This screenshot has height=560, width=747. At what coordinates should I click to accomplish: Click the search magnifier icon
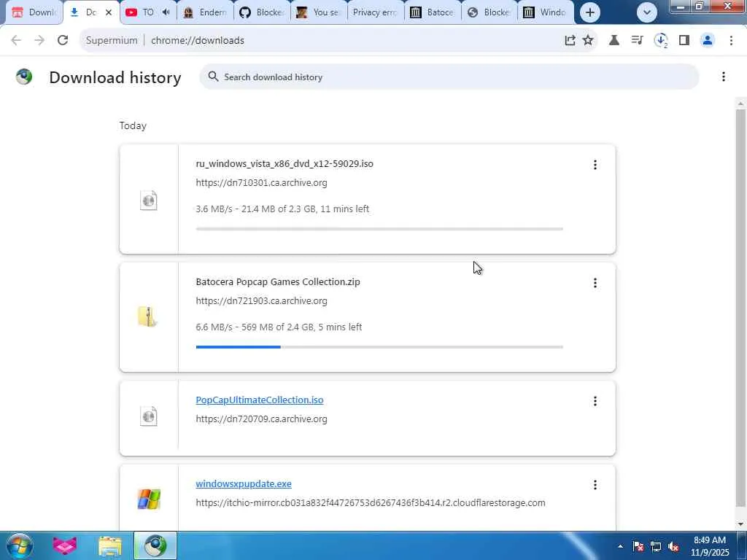213,77
